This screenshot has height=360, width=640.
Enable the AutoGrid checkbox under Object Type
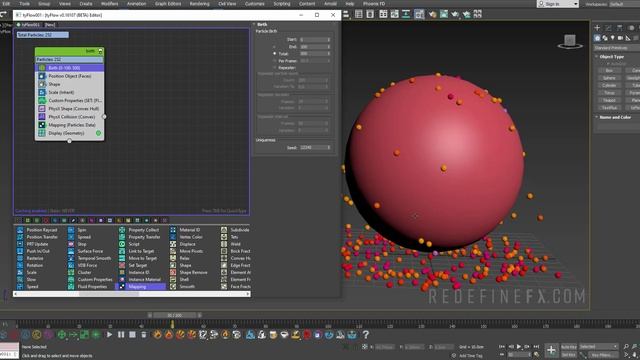(x=608, y=64)
